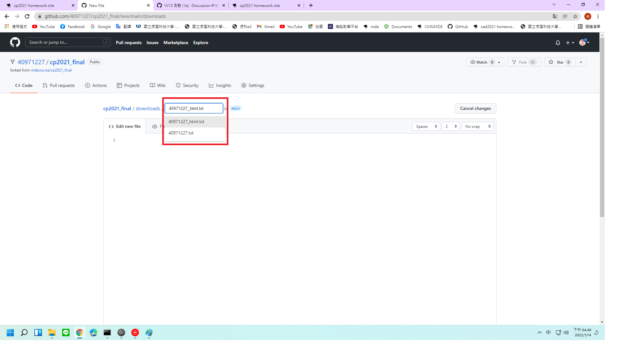Screen dimensions: 642x364
Task: Select the Actions tab
Action: click(96, 85)
